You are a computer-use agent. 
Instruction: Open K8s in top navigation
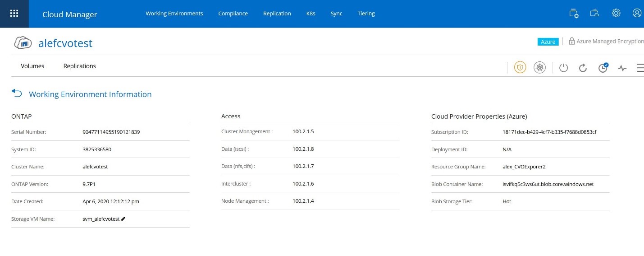tap(311, 14)
